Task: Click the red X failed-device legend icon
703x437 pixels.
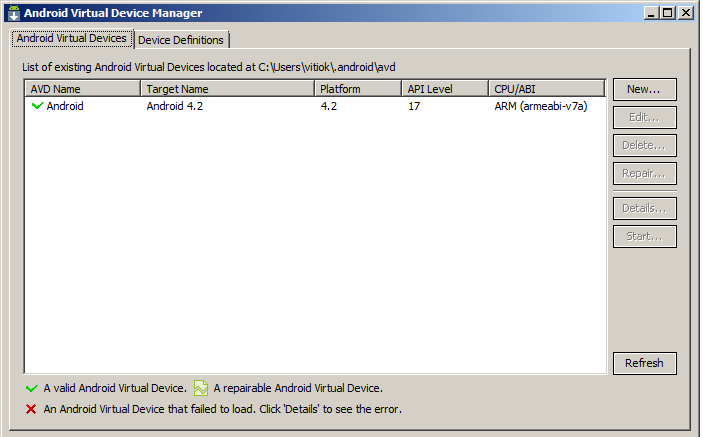Action: click(x=31, y=409)
